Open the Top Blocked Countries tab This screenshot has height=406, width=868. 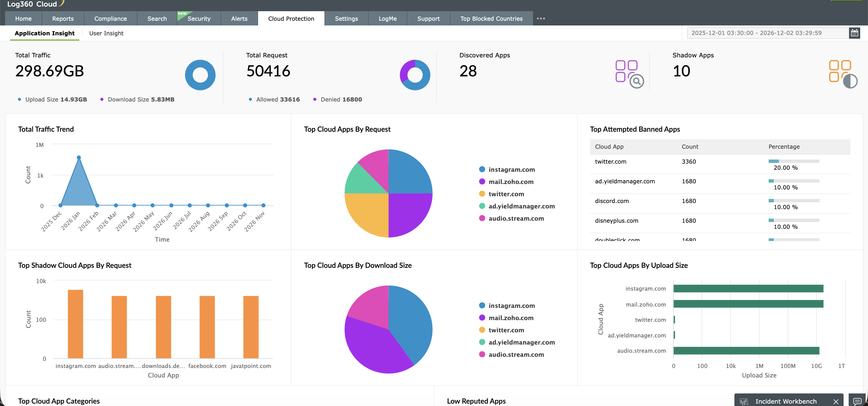pyautogui.click(x=491, y=19)
